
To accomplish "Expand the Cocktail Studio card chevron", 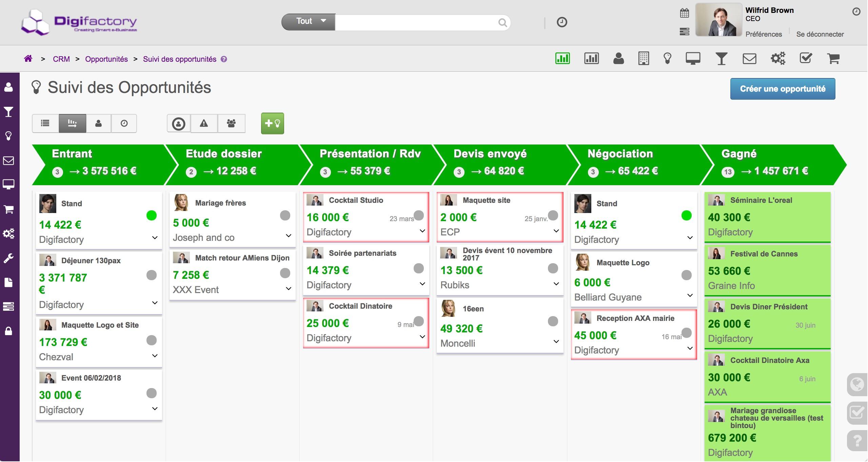I will pyautogui.click(x=422, y=231).
